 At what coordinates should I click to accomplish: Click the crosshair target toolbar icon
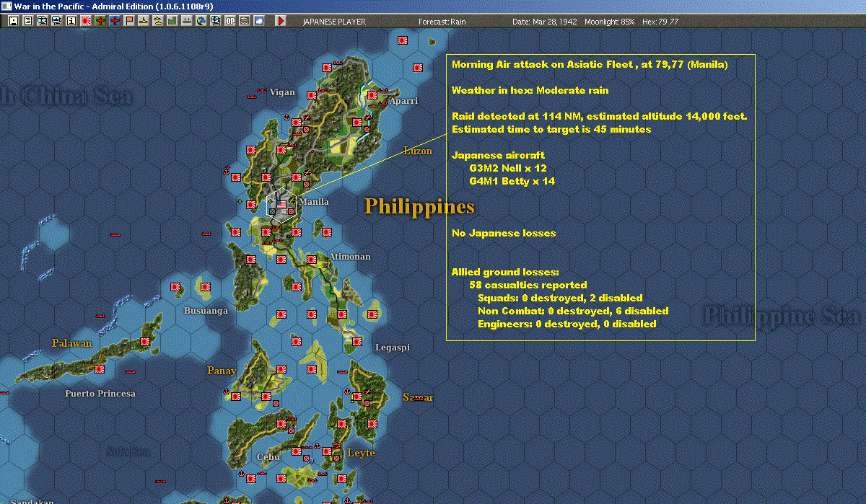(216, 21)
